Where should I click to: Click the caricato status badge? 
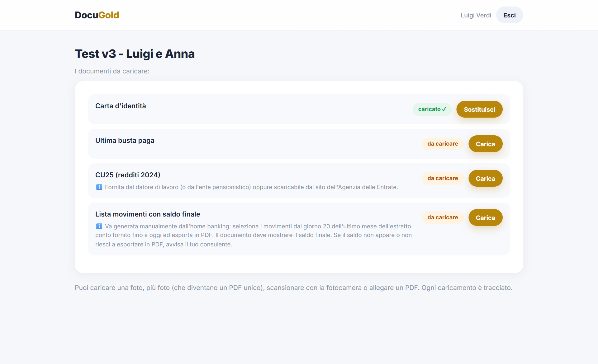tap(432, 109)
